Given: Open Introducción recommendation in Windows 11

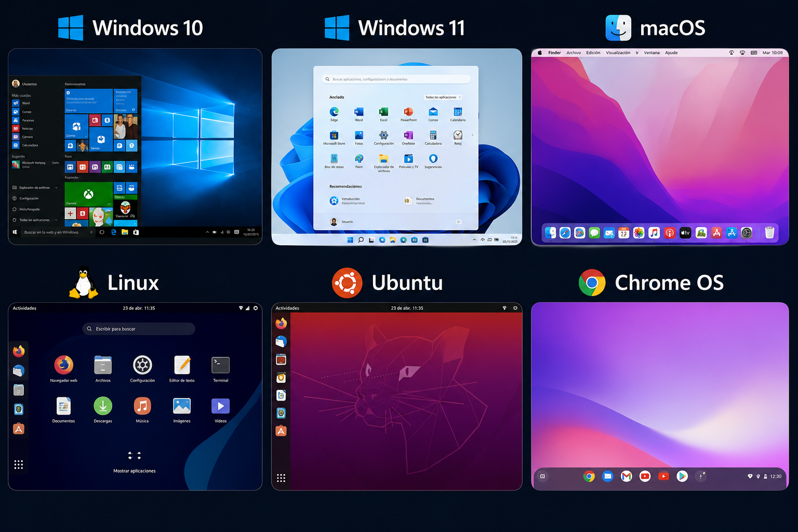Looking at the screenshot, I should click(348, 201).
